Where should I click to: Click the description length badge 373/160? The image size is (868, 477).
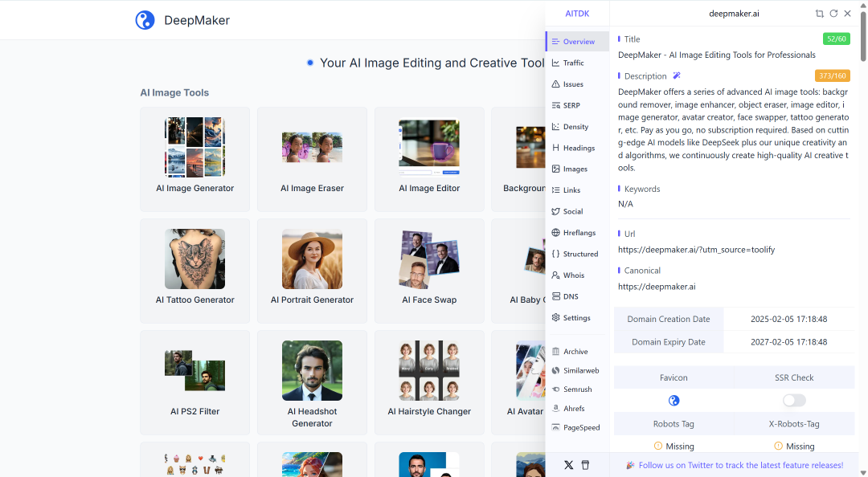pyautogui.click(x=832, y=75)
